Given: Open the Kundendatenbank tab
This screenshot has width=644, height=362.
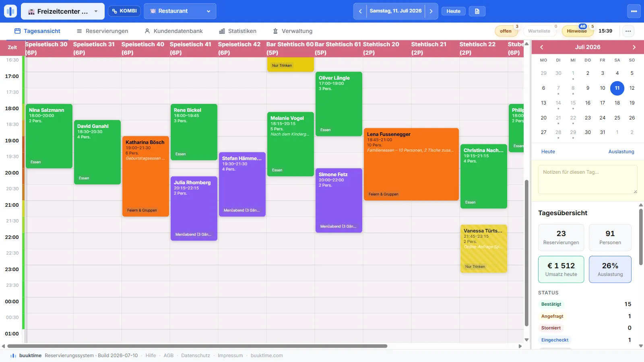Looking at the screenshot, I should tap(173, 31).
